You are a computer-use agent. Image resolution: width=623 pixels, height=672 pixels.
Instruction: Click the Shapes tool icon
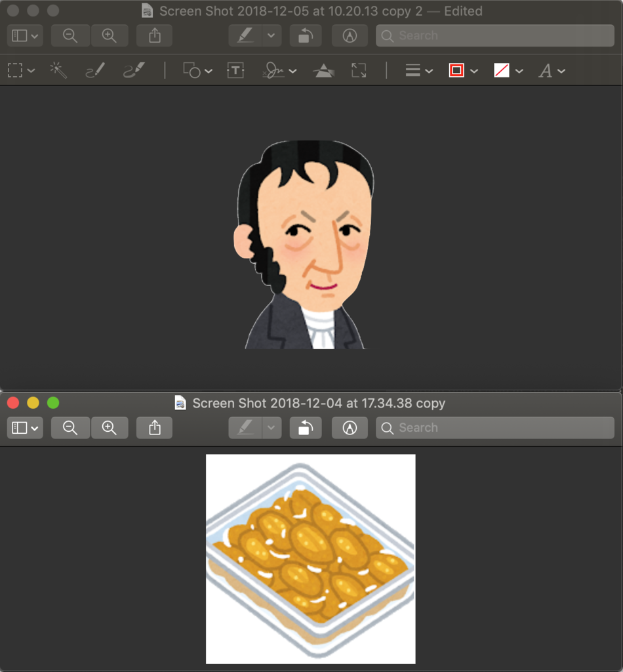pyautogui.click(x=191, y=70)
